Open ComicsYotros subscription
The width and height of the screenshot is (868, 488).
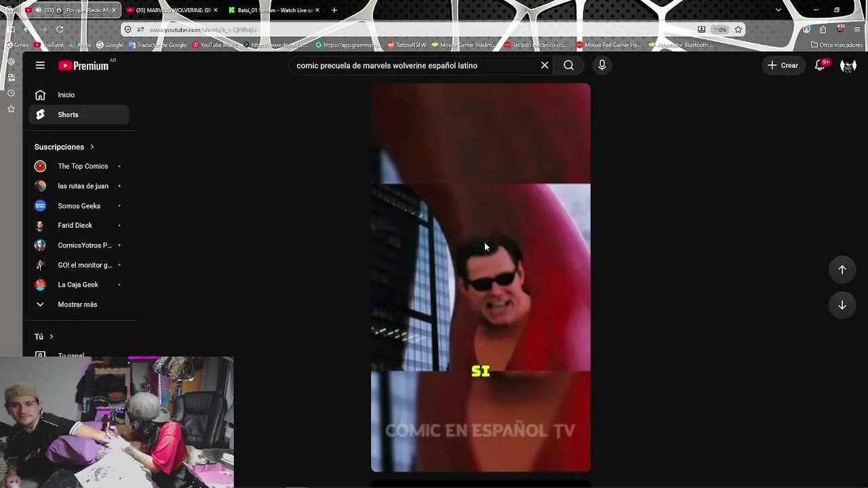coord(79,245)
